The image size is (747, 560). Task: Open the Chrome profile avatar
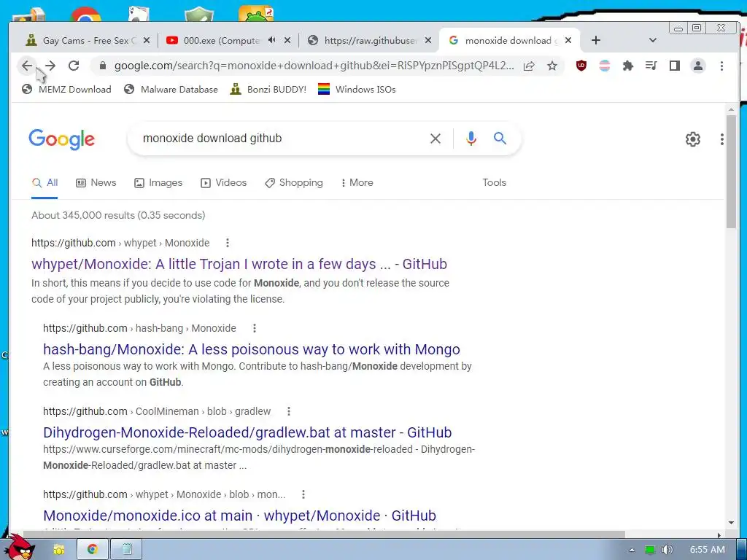[x=698, y=66]
